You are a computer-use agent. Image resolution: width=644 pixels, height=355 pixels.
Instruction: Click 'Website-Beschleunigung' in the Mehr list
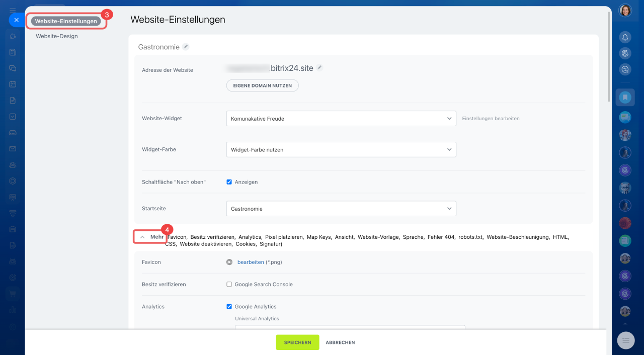[518, 237]
